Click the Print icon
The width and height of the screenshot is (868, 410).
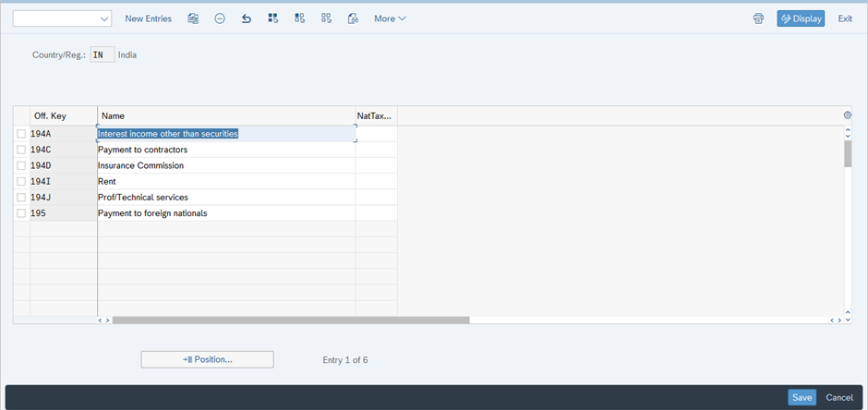758,18
